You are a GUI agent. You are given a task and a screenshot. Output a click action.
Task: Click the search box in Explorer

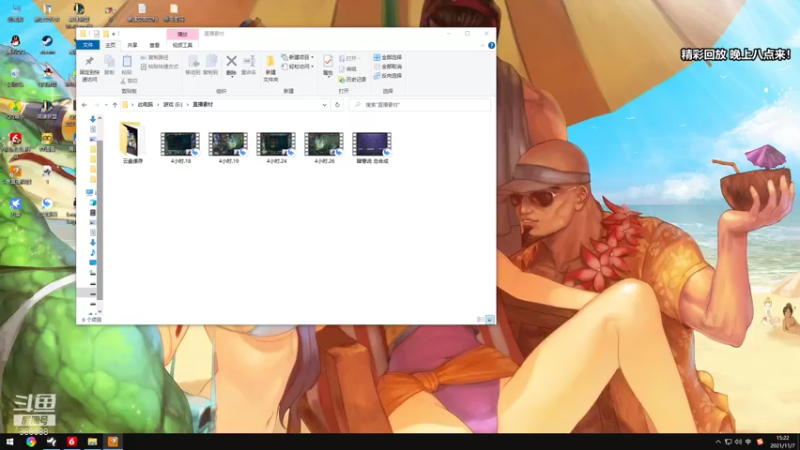point(420,105)
